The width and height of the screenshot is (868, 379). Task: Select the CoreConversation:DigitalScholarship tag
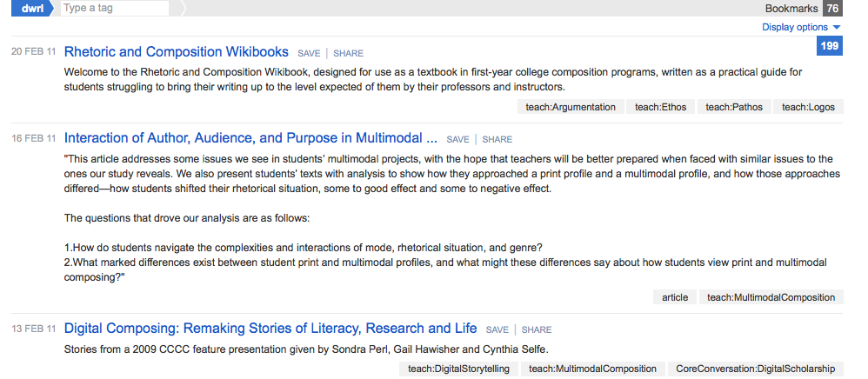coord(755,369)
